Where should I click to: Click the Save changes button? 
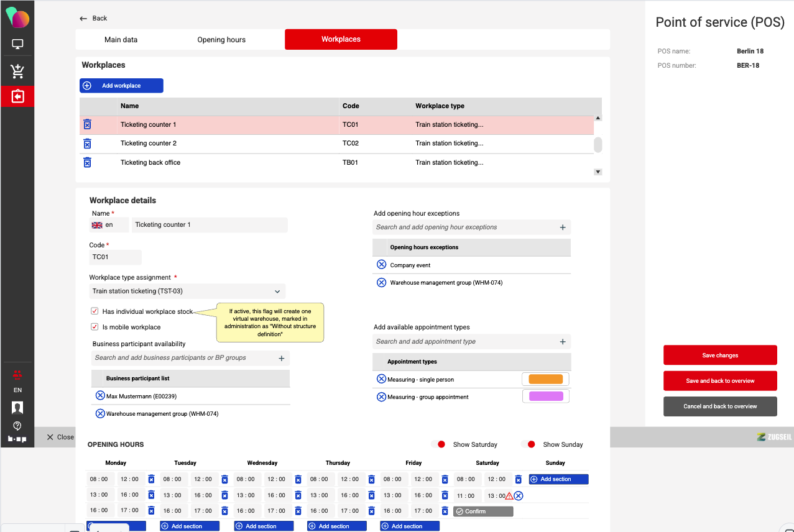click(720, 355)
